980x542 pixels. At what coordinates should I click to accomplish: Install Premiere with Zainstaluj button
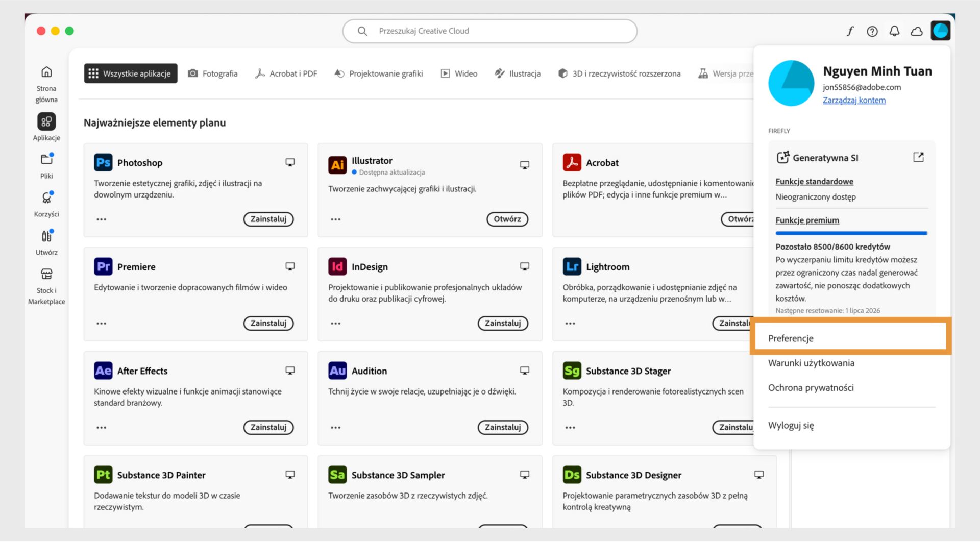pyautogui.click(x=268, y=324)
